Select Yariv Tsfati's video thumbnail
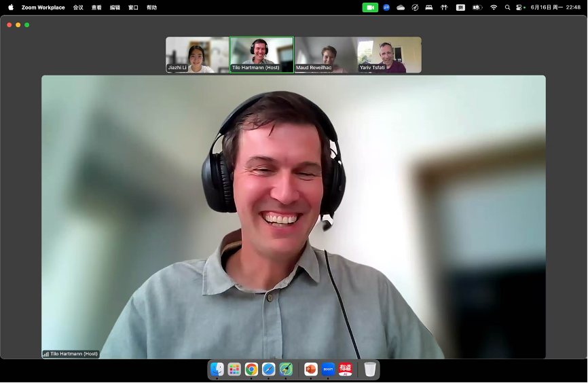This screenshot has width=588, height=383. point(390,55)
